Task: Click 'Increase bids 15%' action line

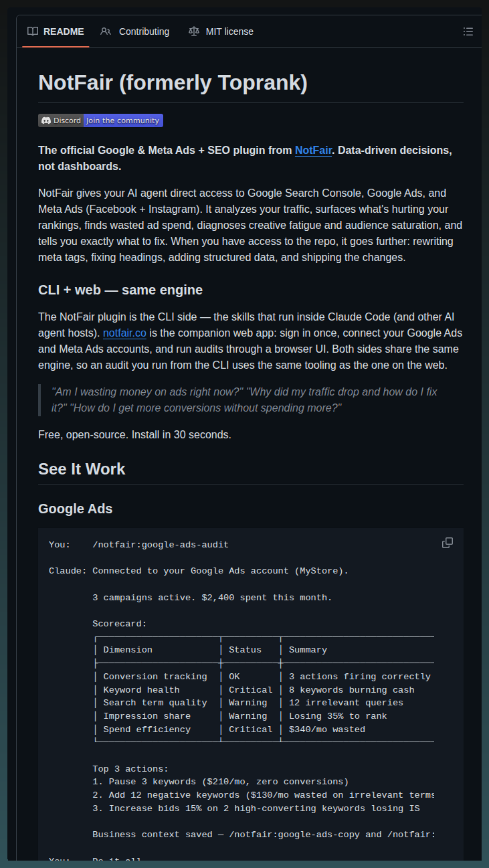Action: coord(256,808)
